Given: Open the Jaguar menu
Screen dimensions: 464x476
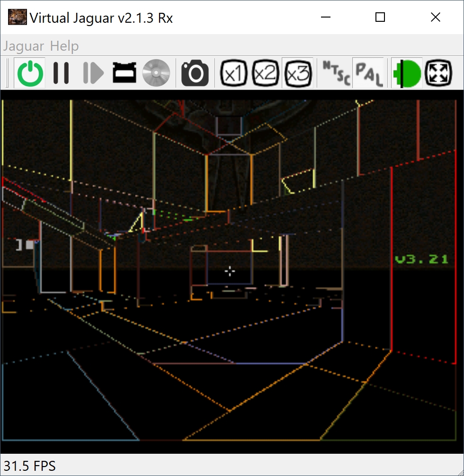Looking at the screenshot, I should (23, 46).
